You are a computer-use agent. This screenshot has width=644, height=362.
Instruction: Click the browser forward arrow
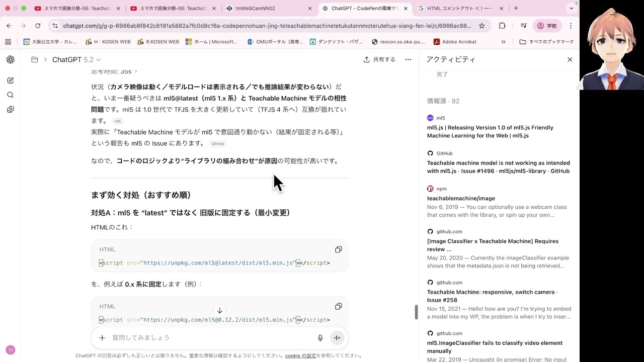[23, 26]
